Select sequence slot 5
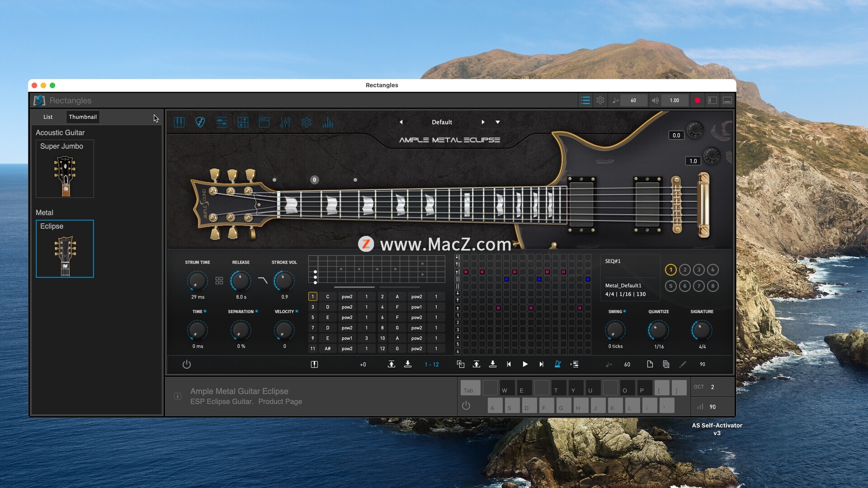The width and height of the screenshot is (868, 488). click(671, 286)
